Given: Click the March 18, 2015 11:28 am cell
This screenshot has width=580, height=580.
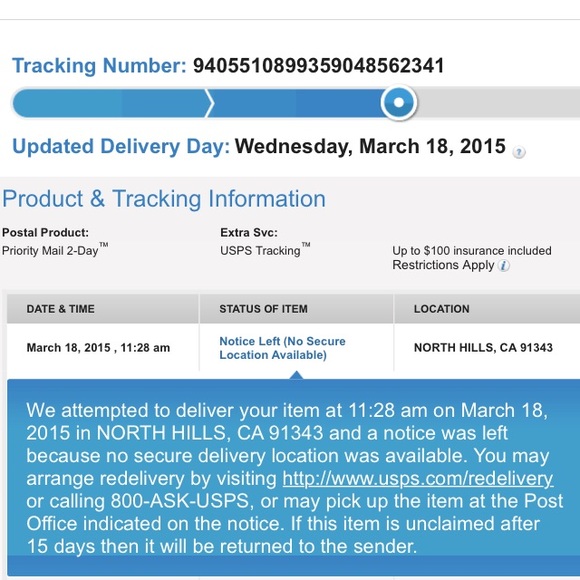Looking at the screenshot, I should tap(98, 348).
